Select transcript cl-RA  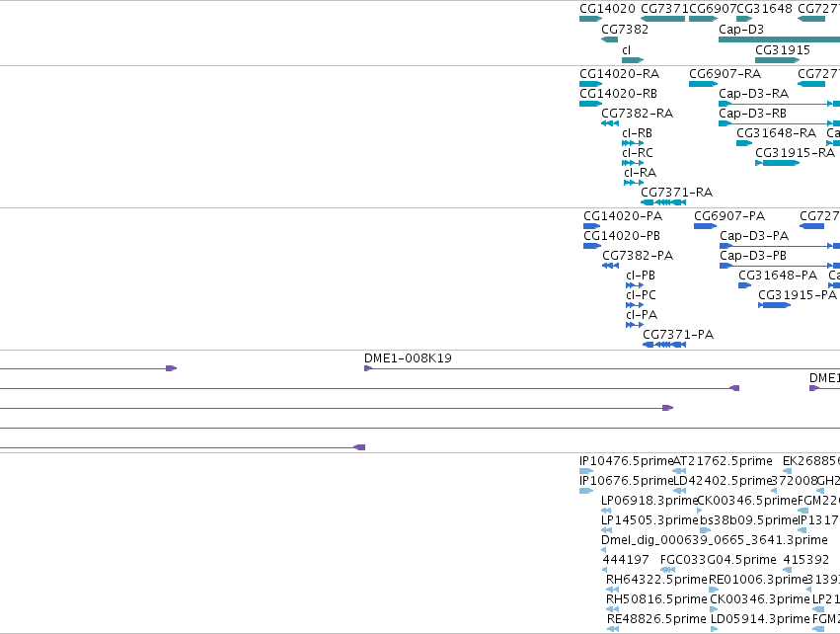(634, 183)
